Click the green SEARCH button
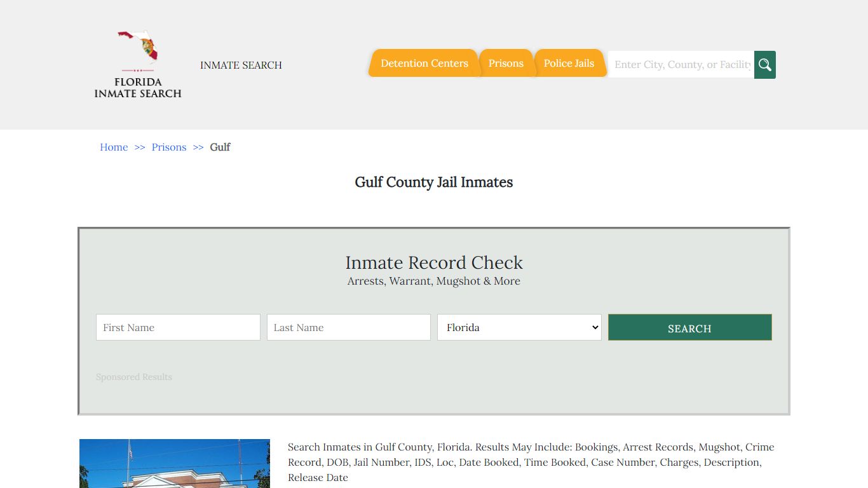Screen dimensions: 868x488 point(690,327)
